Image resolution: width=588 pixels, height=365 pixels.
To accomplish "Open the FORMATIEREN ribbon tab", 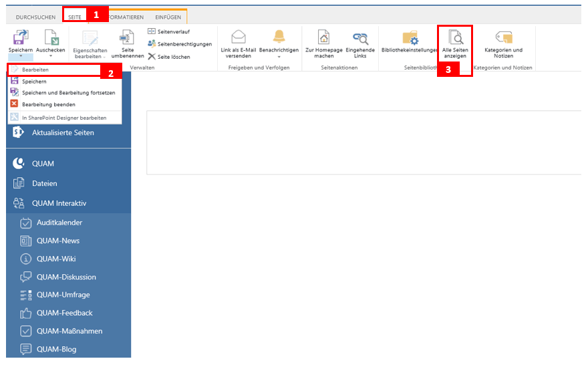I will [126, 17].
